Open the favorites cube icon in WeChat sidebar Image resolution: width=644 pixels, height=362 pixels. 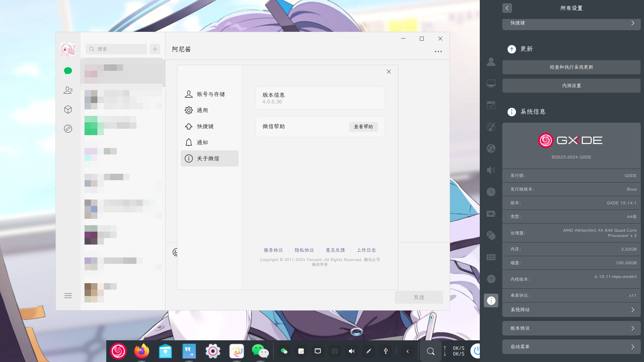tap(68, 109)
